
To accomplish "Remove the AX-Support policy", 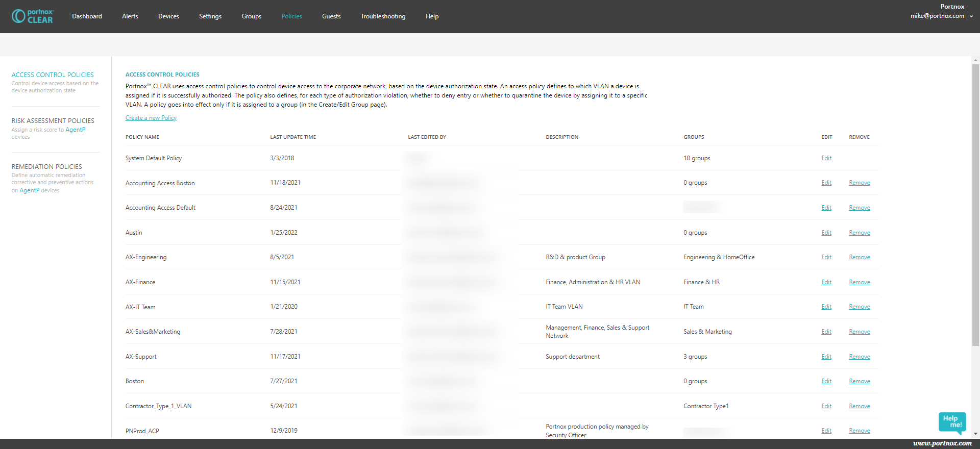I will tap(860, 357).
